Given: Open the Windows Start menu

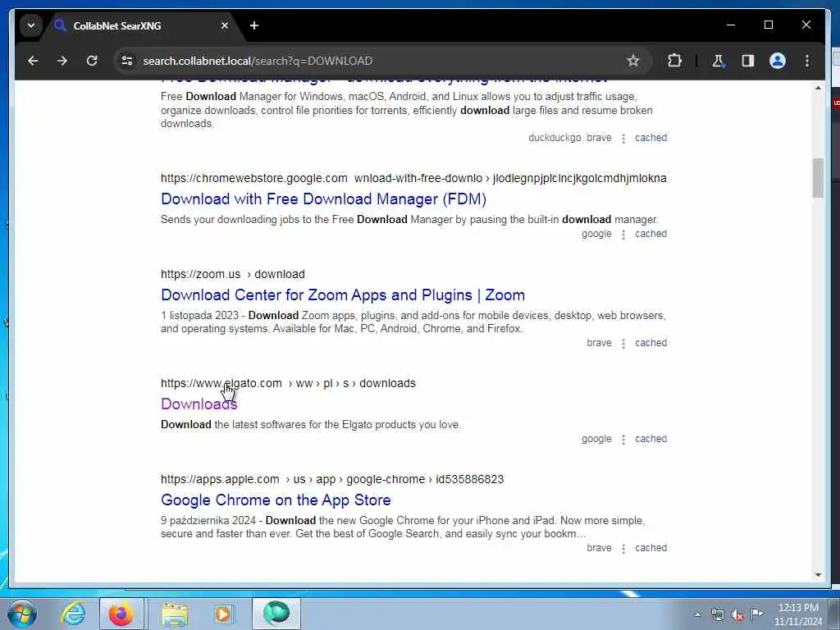Looking at the screenshot, I should [x=22, y=614].
